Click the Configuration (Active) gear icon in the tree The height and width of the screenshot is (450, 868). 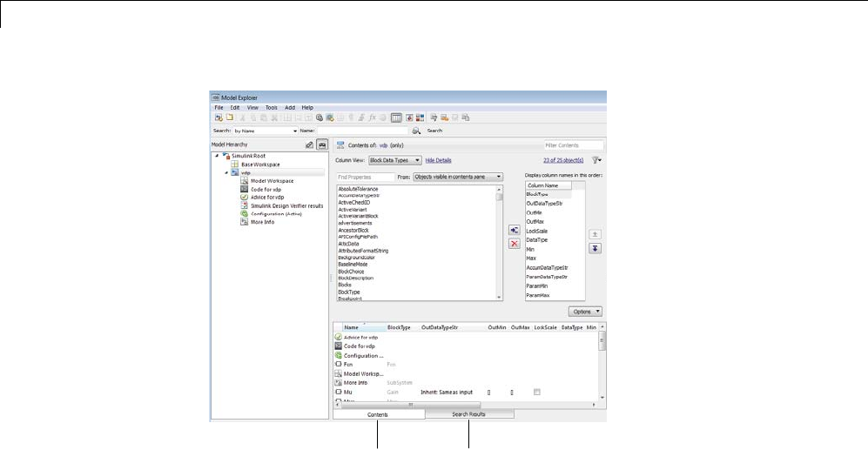(x=244, y=213)
